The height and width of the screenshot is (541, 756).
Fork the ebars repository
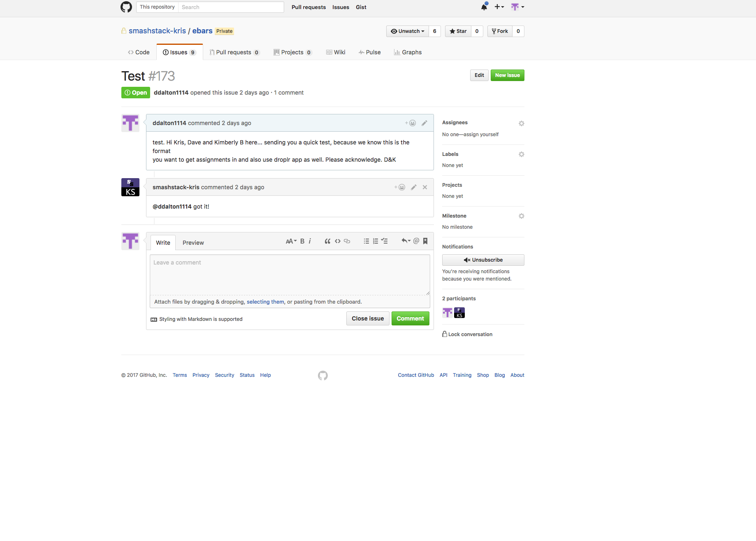pyautogui.click(x=500, y=31)
